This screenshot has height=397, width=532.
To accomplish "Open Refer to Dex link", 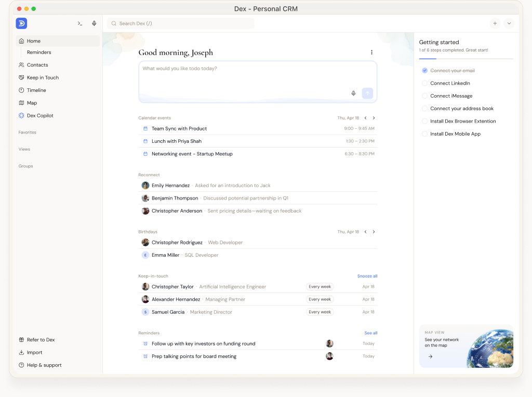I will (41, 340).
